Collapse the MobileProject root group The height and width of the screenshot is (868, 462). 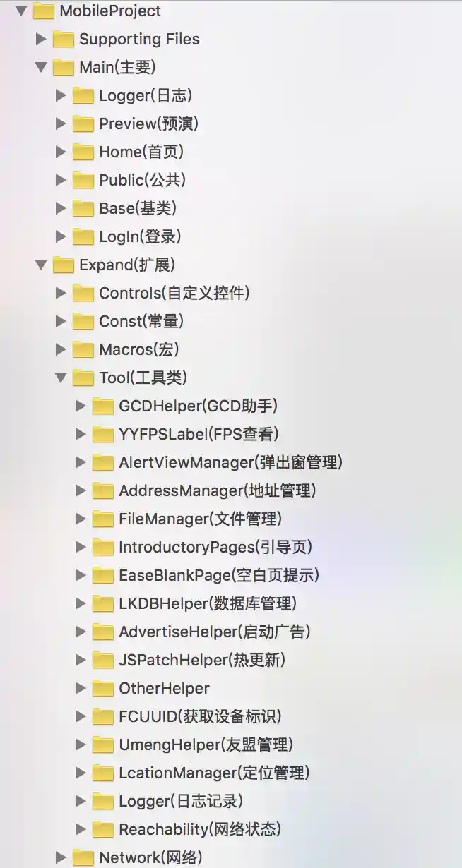tap(20, 11)
